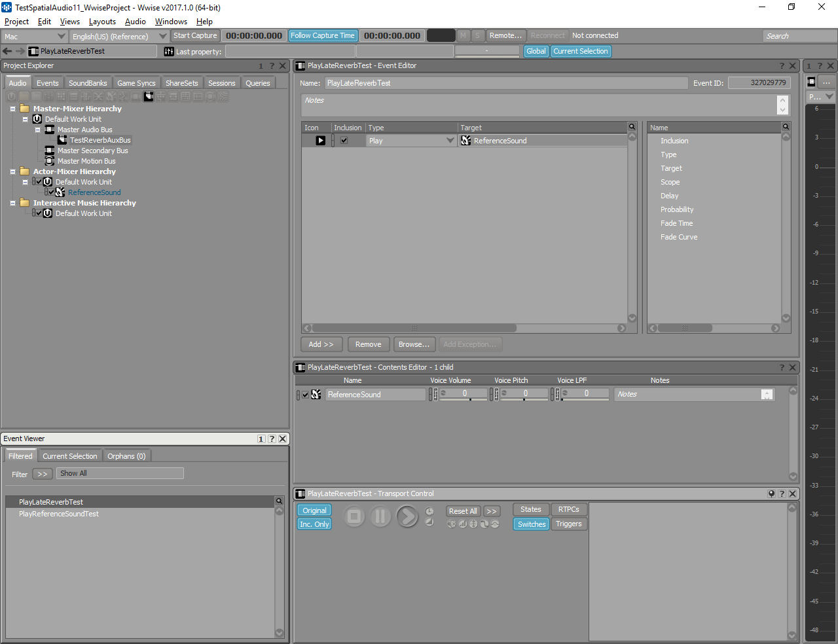Go back with the left arrow icon
838x644 pixels.
click(7, 51)
